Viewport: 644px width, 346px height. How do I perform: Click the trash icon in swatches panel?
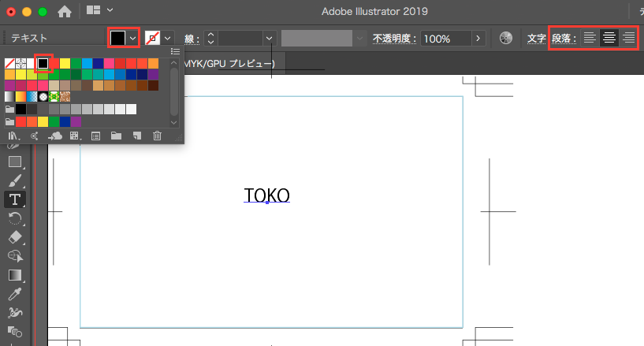(157, 136)
